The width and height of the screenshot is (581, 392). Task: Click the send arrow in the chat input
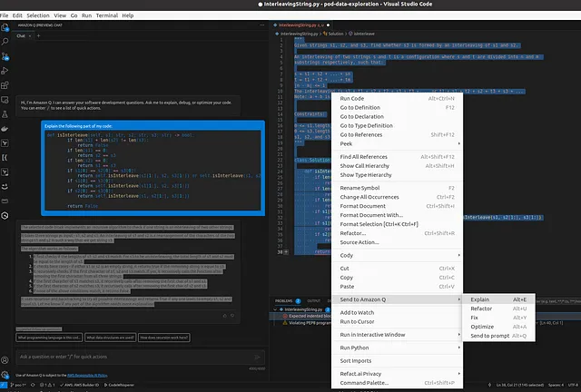point(257,357)
